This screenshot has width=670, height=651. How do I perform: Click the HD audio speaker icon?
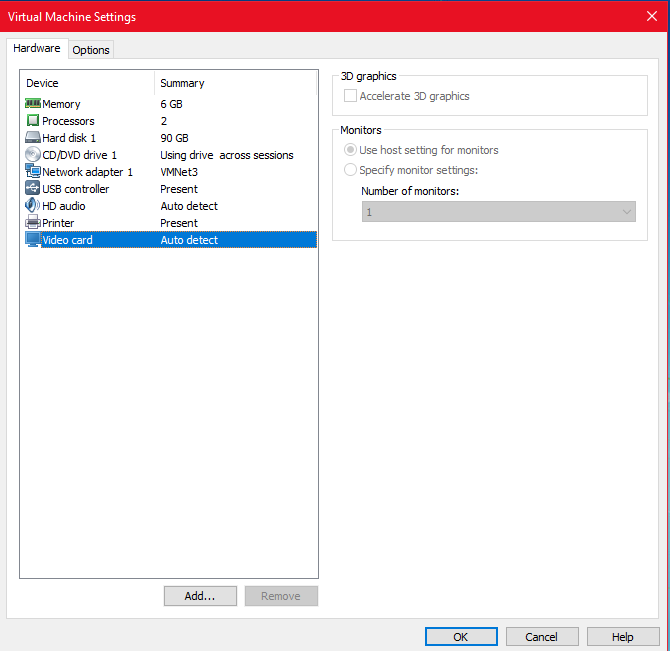pos(32,206)
